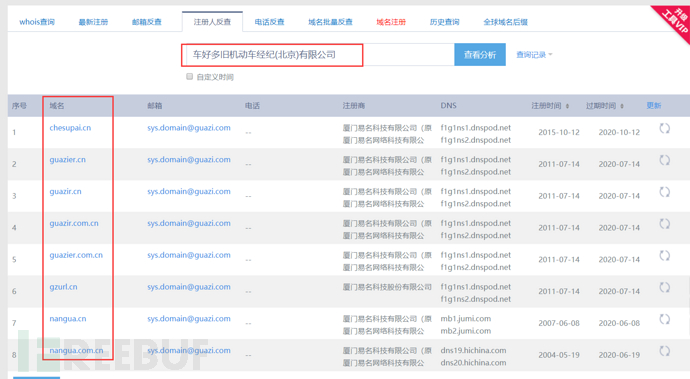Sort by 注册时间 column arrow
Viewport: 690px width, 379px height.
[567, 106]
